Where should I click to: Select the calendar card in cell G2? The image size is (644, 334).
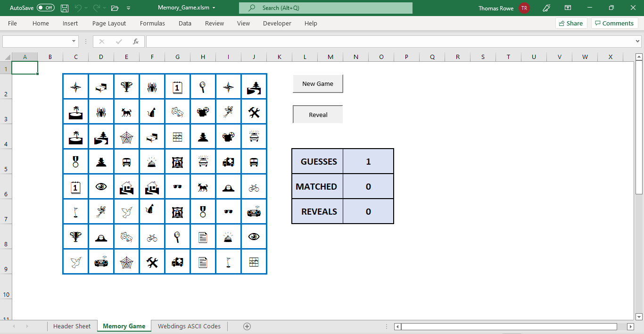[178, 87]
